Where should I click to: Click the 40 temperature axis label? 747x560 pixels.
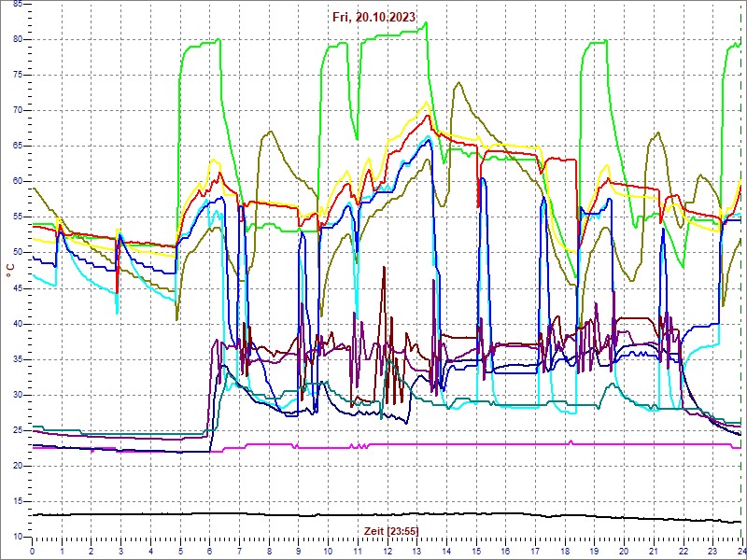pyautogui.click(x=18, y=324)
